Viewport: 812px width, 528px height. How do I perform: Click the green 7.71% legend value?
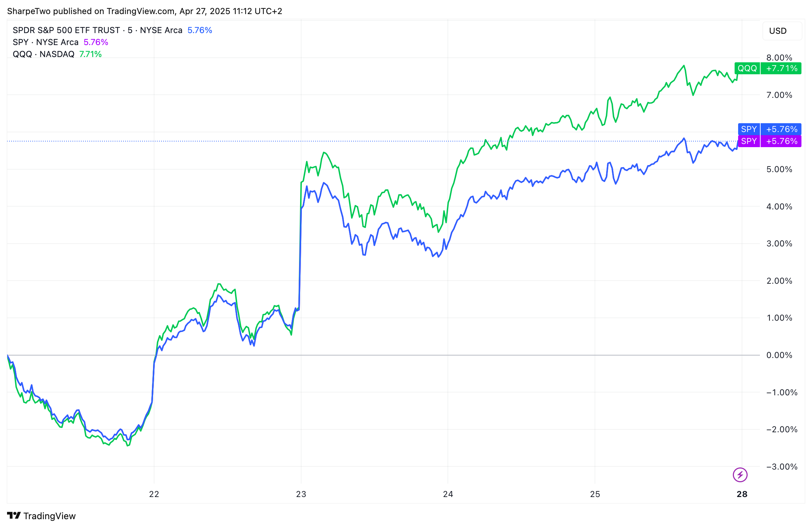pyautogui.click(x=90, y=54)
